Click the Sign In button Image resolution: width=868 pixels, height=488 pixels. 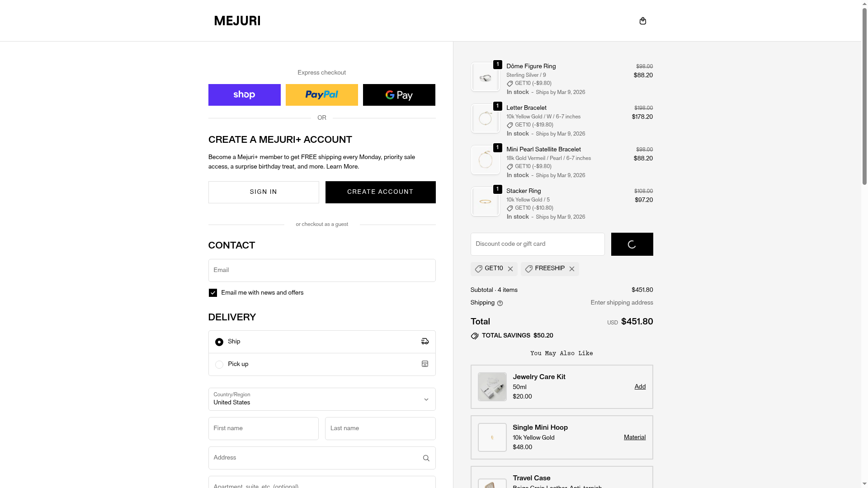263,192
